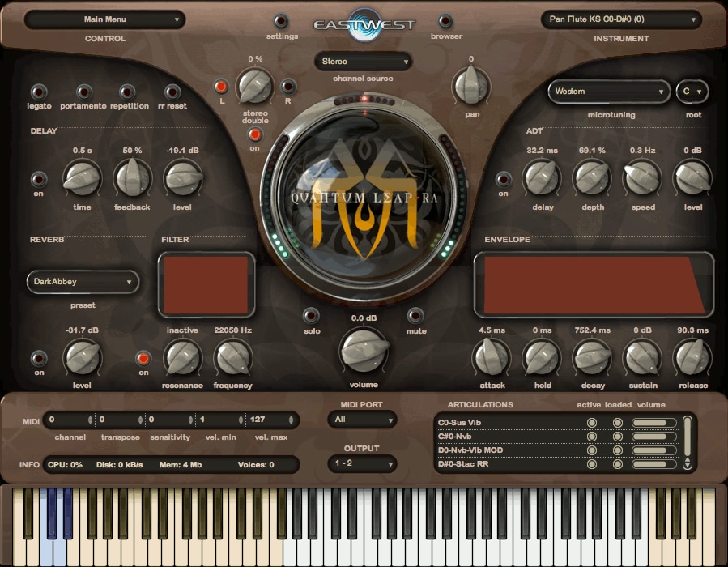Turn on the ADT effect
The image size is (728, 567).
coord(504,179)
